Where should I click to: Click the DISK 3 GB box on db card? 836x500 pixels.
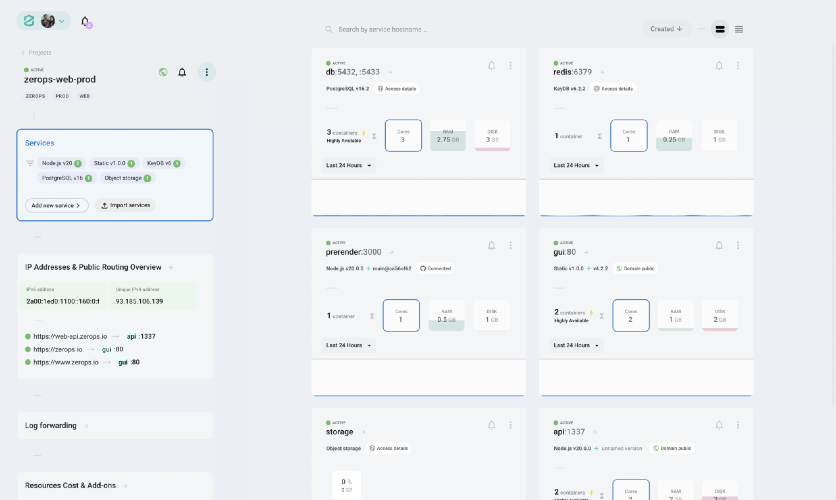tap(492, 135)
